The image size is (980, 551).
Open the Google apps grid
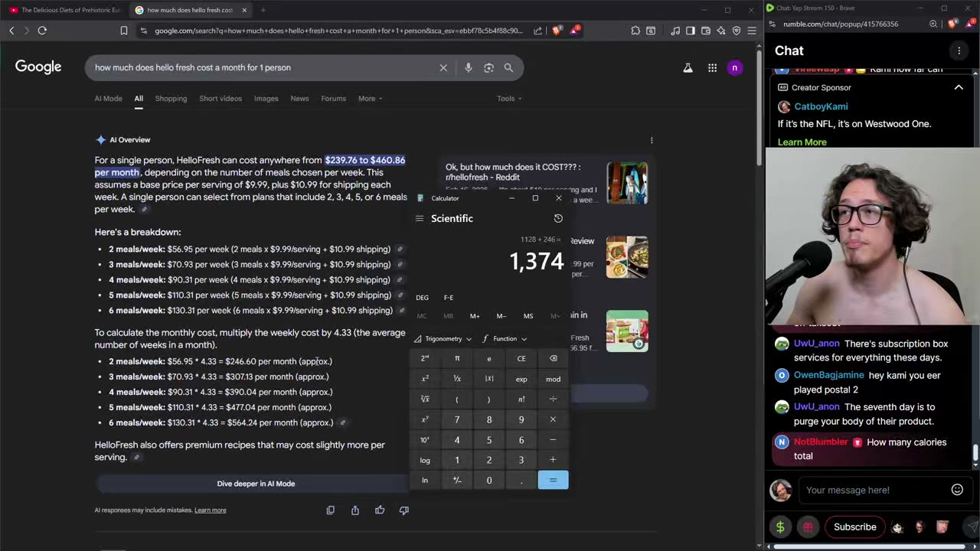(712, 67)
